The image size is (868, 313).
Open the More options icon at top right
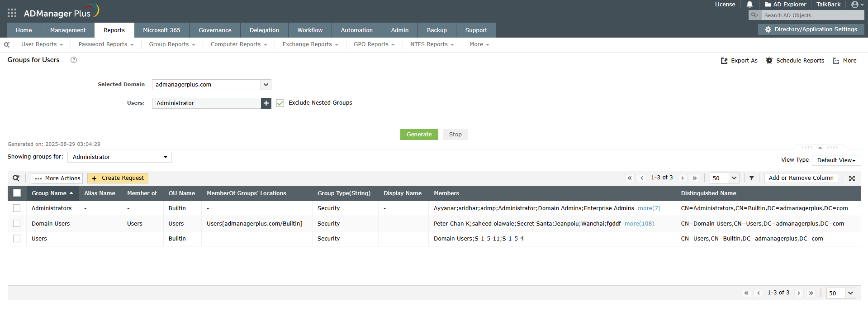pos(836,61)
